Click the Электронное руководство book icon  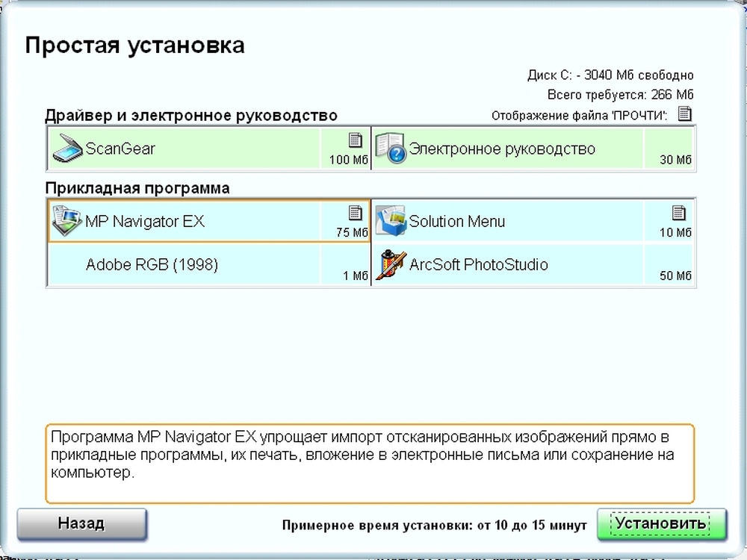[390, 149]
